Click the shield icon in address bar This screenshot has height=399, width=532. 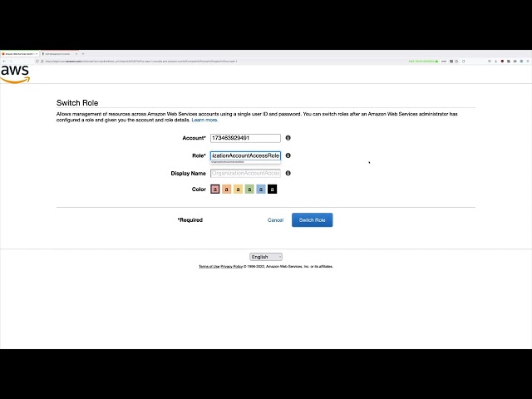37,62
